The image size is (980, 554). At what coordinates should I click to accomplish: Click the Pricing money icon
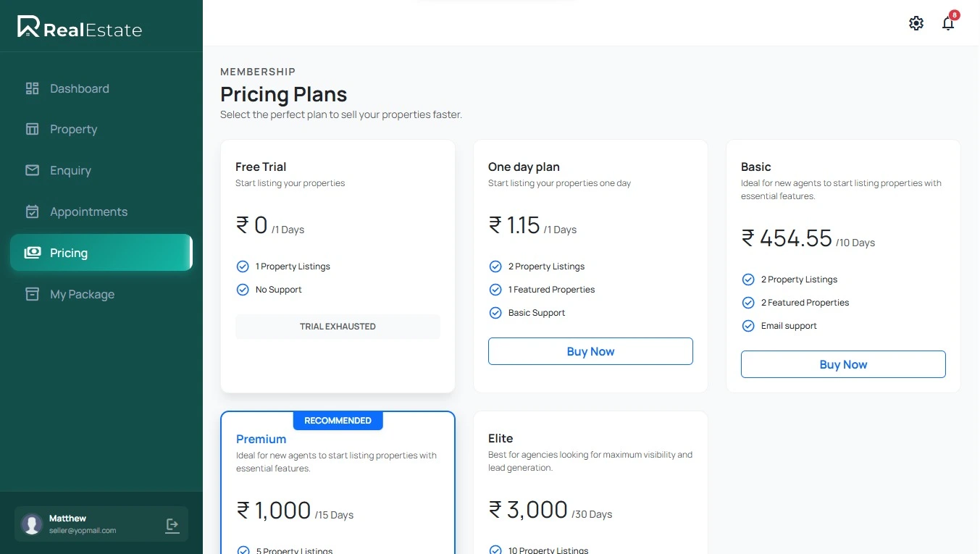tap(32, 253)
